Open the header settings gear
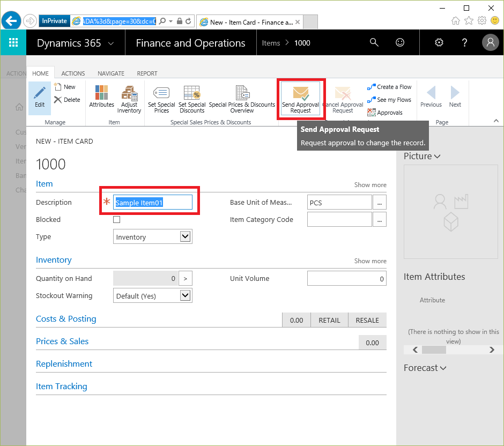The image size is (504, 446). [x=439, y=42]
